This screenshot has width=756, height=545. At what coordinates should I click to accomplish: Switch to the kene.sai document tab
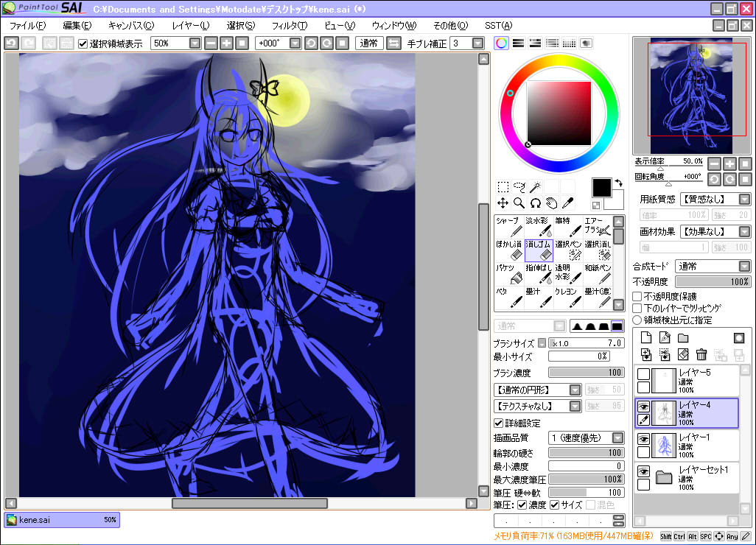click(x=62, y=520)
